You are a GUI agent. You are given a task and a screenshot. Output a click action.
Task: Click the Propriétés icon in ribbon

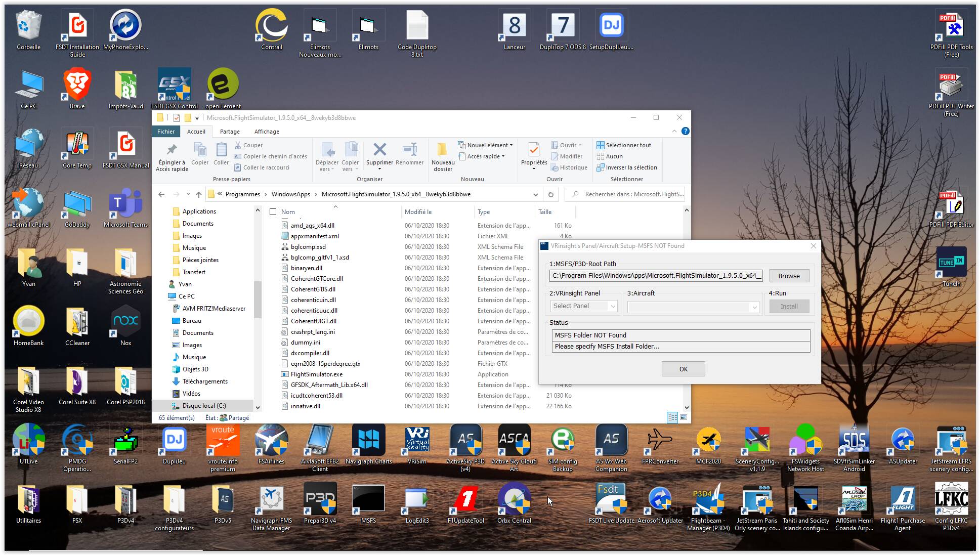click(534, 150)
